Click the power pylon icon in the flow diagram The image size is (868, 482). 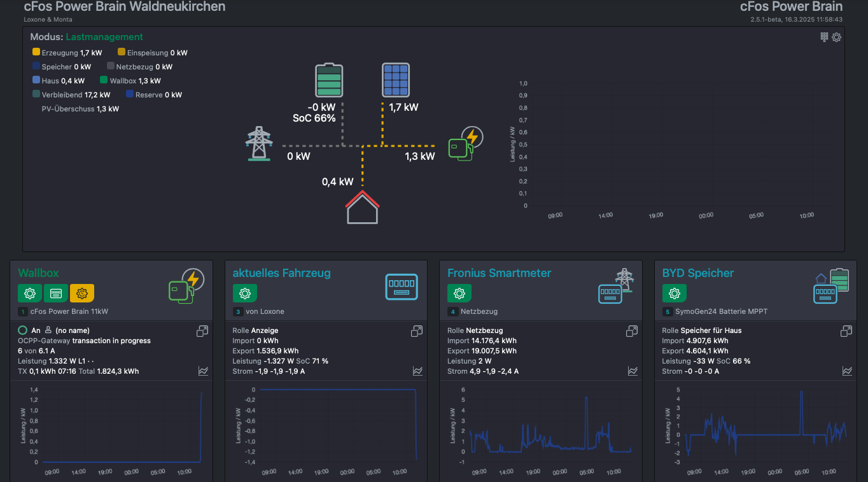pyautogui.click(x=258, y=143)
